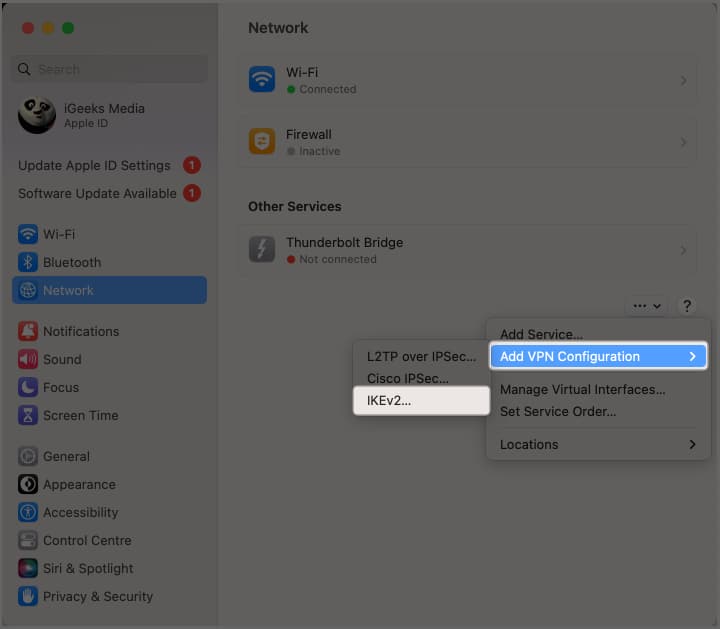Open Update Apple ID Settings link
The width and height of the screenshot is (720, 629).
coord(94,165)
